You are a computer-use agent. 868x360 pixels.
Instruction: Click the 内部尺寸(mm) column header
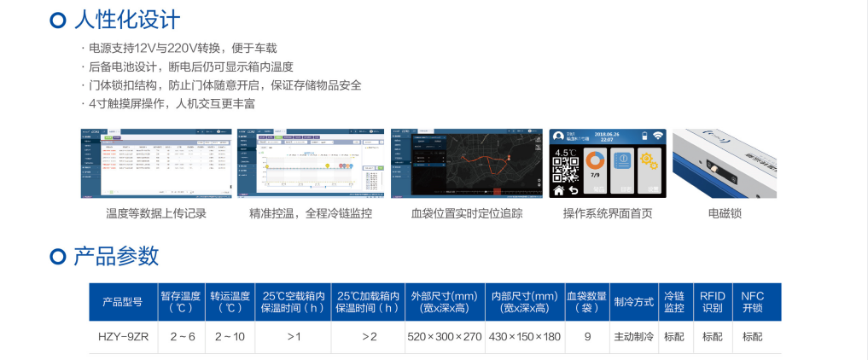525,302
